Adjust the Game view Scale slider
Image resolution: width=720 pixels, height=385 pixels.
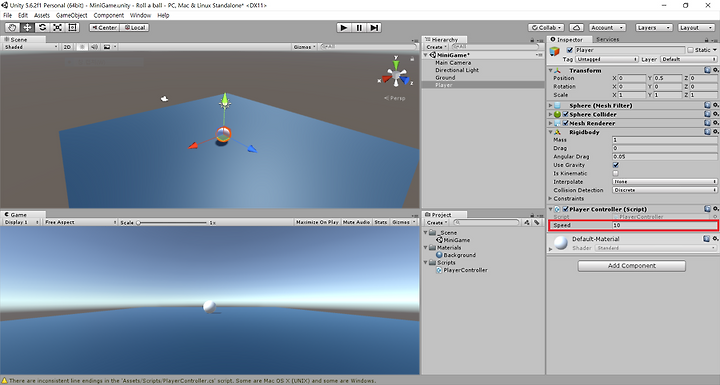click(172, 222)
